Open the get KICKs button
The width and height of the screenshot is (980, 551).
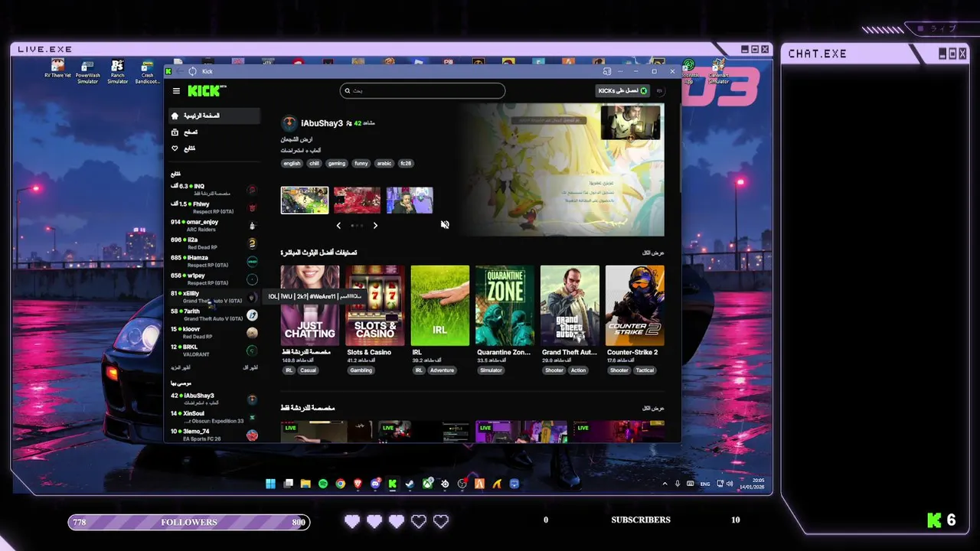[x=622, y=90]
